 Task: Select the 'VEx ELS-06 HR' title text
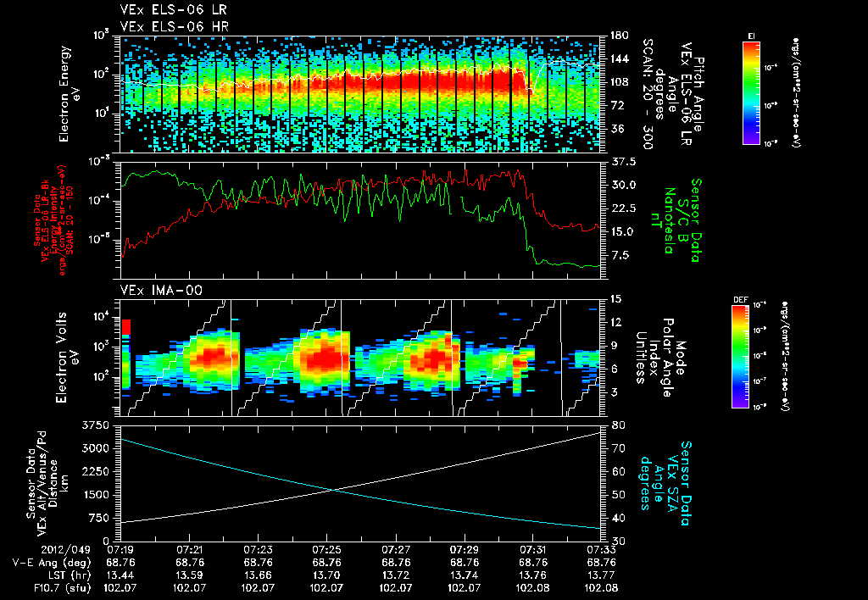[x=175, y=26]
